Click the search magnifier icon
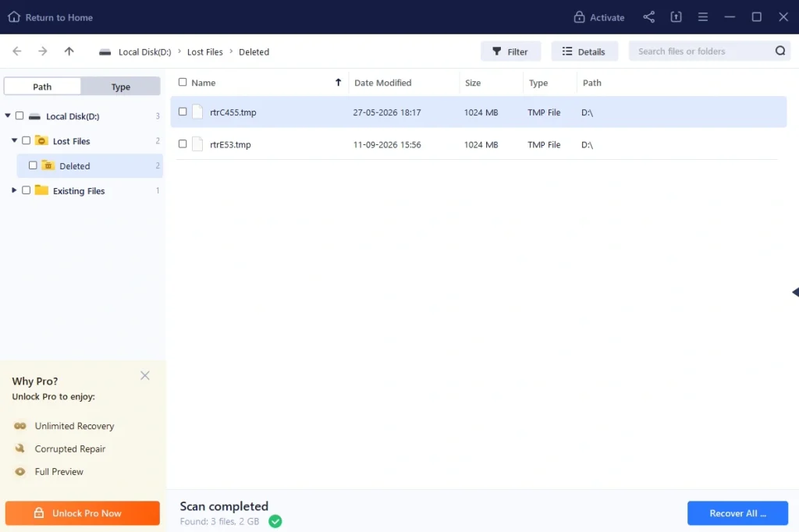Screen dimensions: 799x532 pyautogui.click(x=780, y=51)
